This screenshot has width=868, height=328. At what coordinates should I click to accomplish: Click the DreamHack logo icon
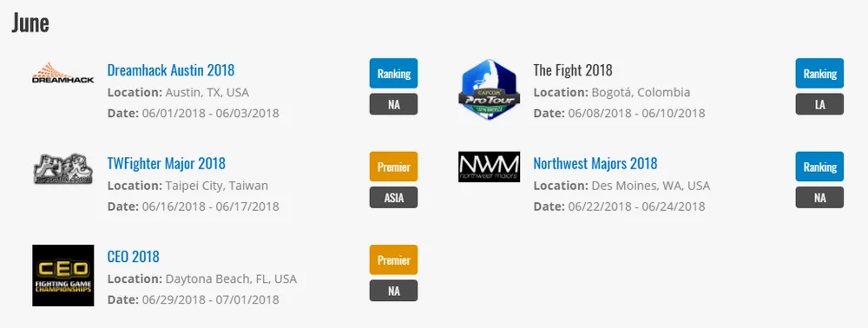click(62, 73)
